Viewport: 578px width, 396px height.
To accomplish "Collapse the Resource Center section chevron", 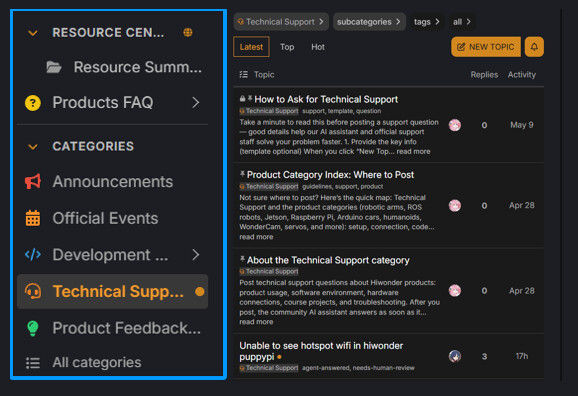I will click(x=33, y=33).
